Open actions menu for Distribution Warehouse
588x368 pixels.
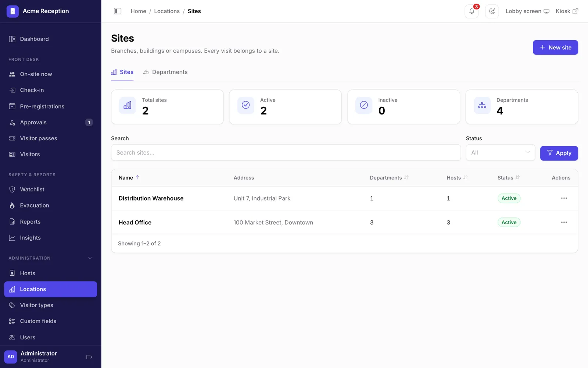click(564, 198)
